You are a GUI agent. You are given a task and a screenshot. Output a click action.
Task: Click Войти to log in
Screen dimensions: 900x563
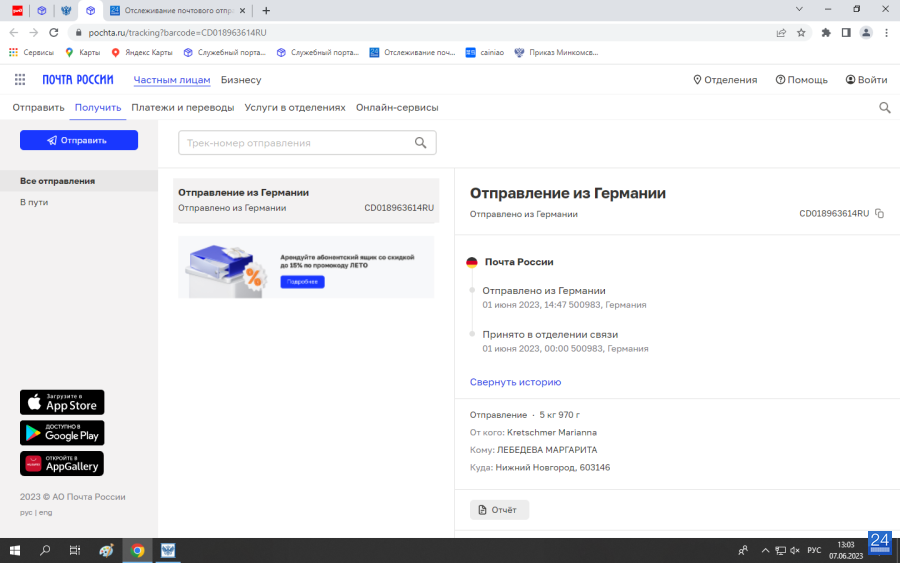(x=866, y=80)
